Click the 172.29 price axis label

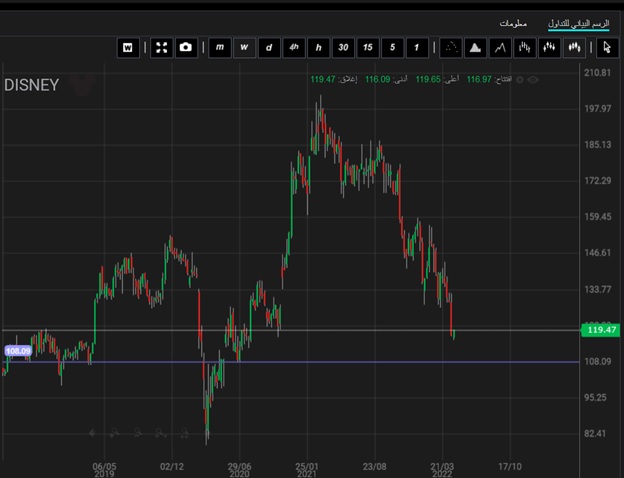597,181
